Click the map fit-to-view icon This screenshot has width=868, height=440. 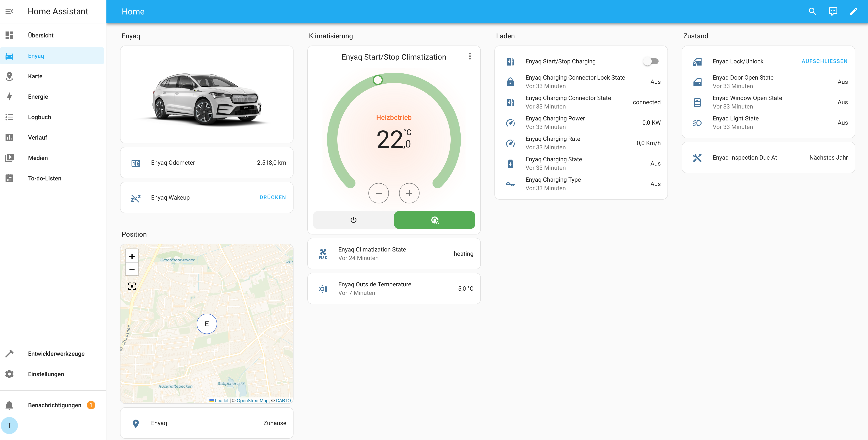[132, 286]
